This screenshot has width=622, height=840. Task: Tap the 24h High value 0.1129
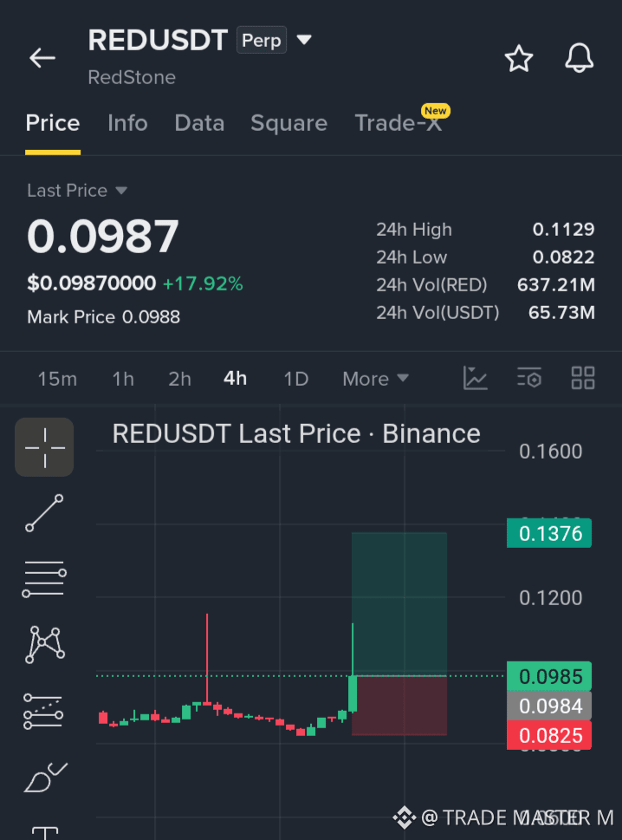coord(563,229)
